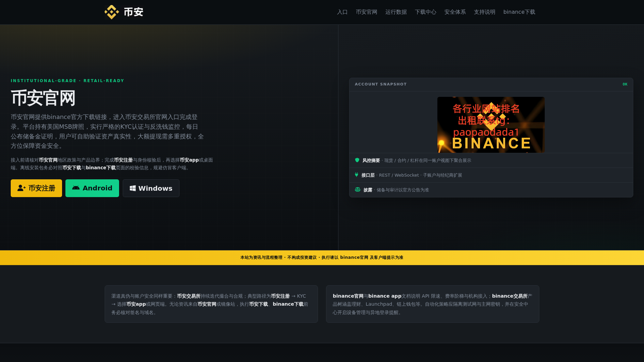This screenshot has width=644, height=362.
Task: Go to 运行数据 in navigation
Action: point(396,12)
